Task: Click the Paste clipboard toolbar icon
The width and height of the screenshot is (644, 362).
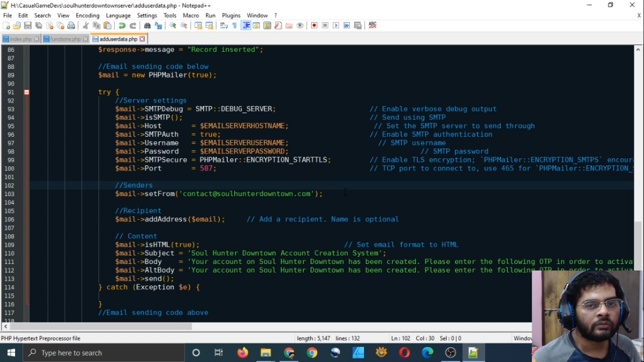Action: pyautogui.click(x=107, y=25)
